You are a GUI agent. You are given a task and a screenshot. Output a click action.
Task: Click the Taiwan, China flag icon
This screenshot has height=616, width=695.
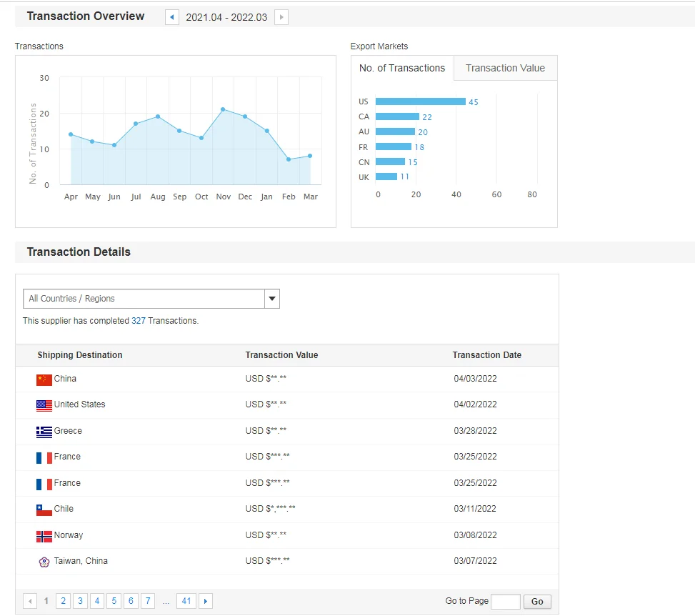44,562
